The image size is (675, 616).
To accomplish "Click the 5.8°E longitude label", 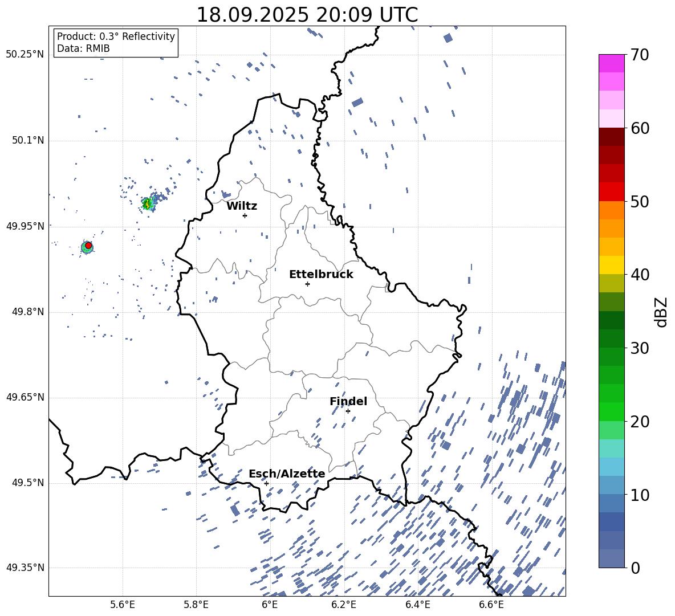I will (x=196, y=605).
